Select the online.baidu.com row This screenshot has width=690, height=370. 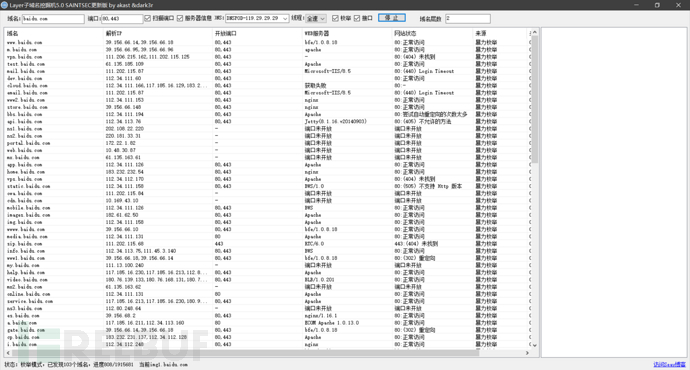pos(267,294)
